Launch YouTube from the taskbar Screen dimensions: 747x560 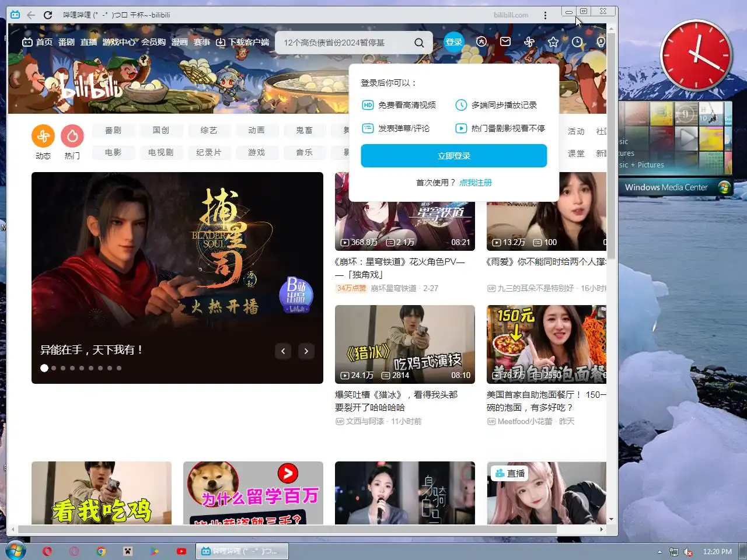[x=181, y=551]
